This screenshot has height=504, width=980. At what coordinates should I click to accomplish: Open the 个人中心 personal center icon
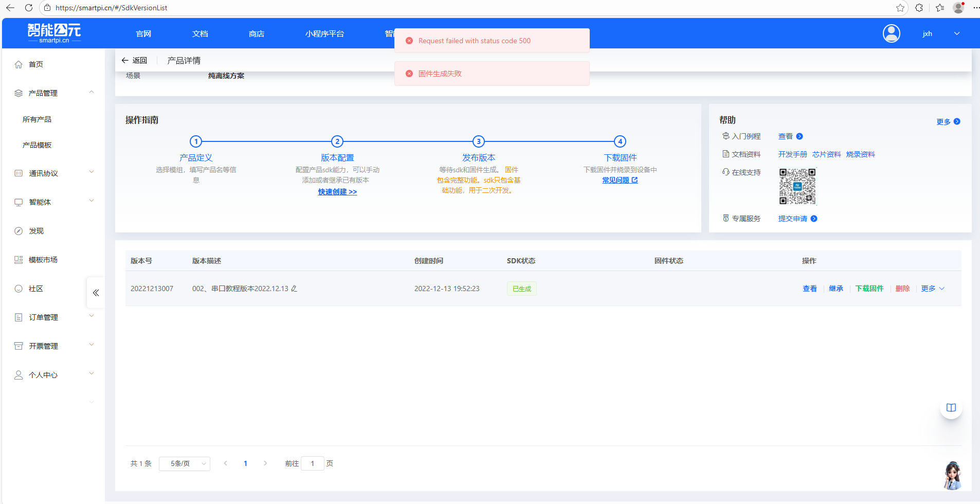[x=19, y=374]
